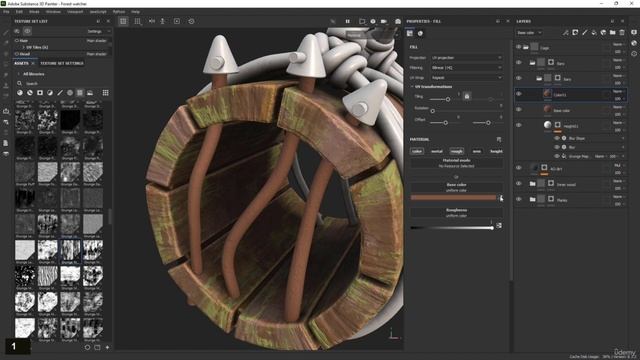Toggle the color channel button
This screenshot has width=640, height=360.
click(x=417, y=151)
